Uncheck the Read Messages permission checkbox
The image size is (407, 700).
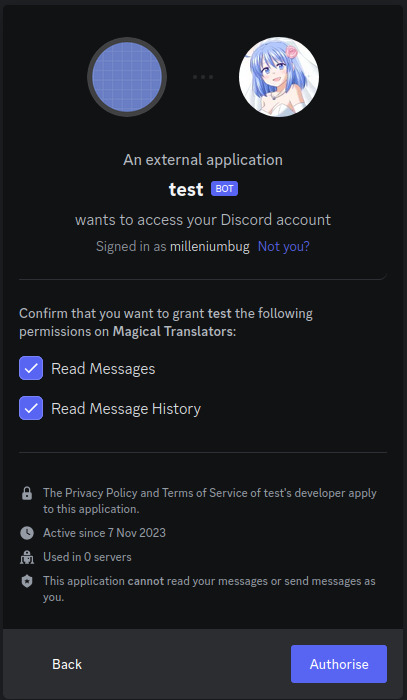31,368
